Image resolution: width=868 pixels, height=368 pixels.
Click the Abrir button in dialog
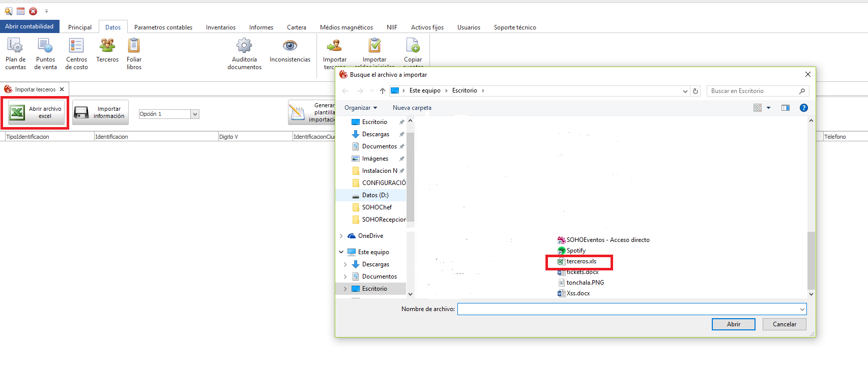pos(733,324)
